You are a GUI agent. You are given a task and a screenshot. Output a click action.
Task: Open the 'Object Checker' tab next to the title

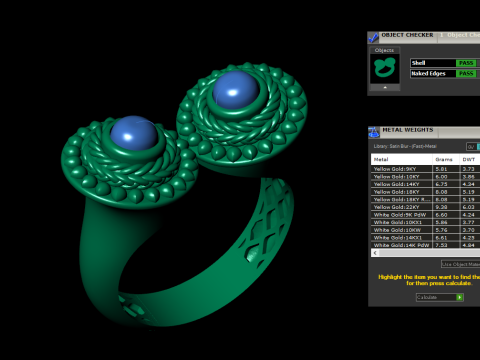(x=459, y=35)
